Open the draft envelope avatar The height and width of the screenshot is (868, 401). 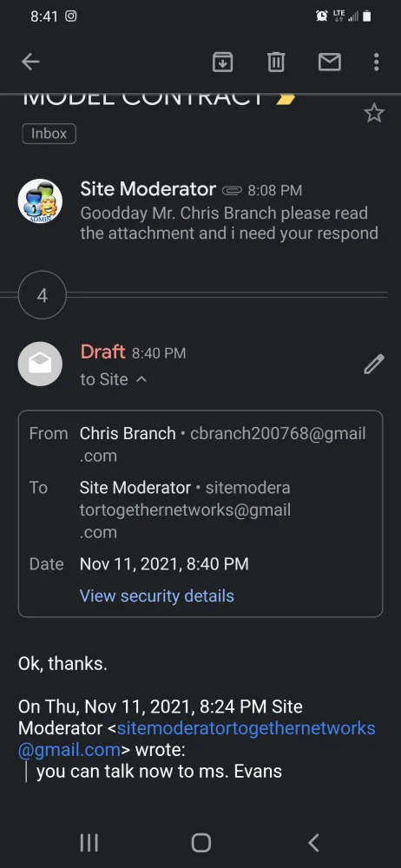40,364
